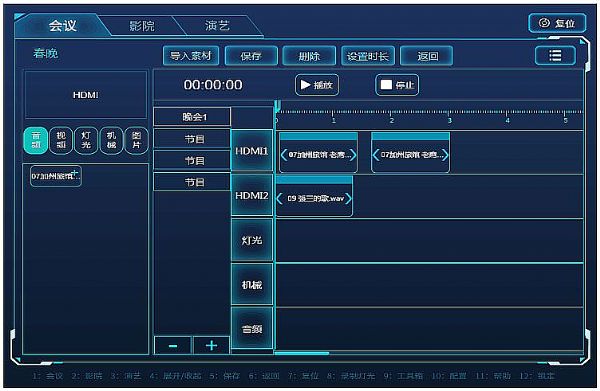Click the timeline horizontal scrollbar
The height and width of the screenshot is (391, 600).
pos(302,353)
